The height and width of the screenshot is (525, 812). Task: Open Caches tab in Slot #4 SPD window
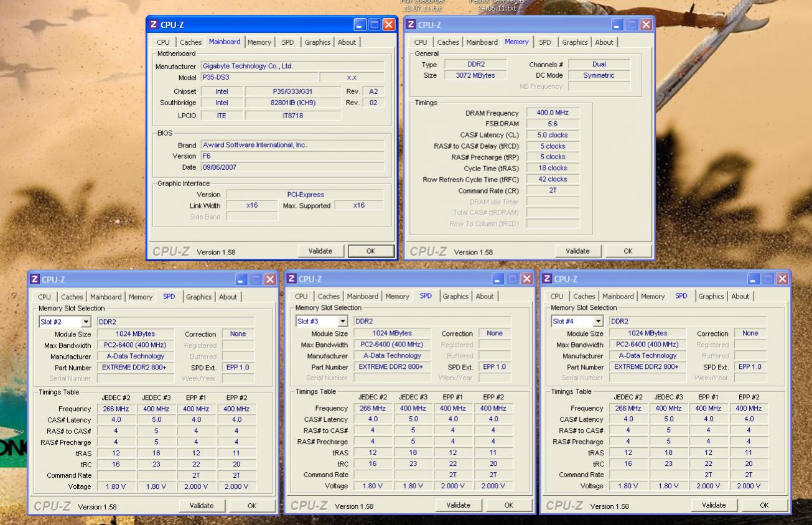(584, 297)
